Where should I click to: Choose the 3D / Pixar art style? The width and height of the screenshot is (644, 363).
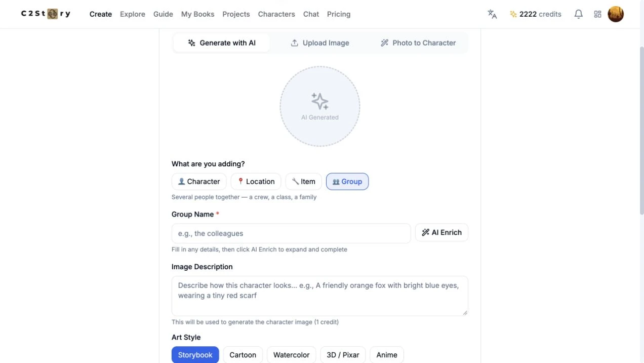(x=343, y=355)
